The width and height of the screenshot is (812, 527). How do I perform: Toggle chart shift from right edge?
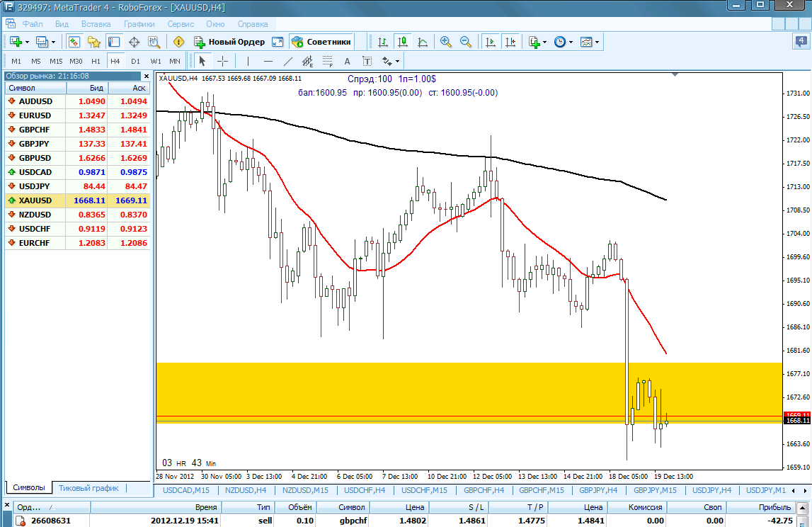click(510, 42)
